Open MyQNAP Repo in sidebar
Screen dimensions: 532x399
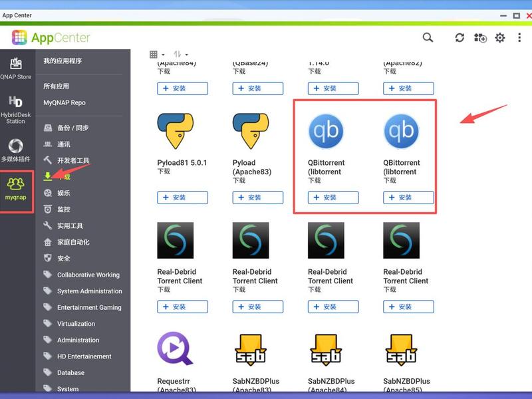(65, 102)
